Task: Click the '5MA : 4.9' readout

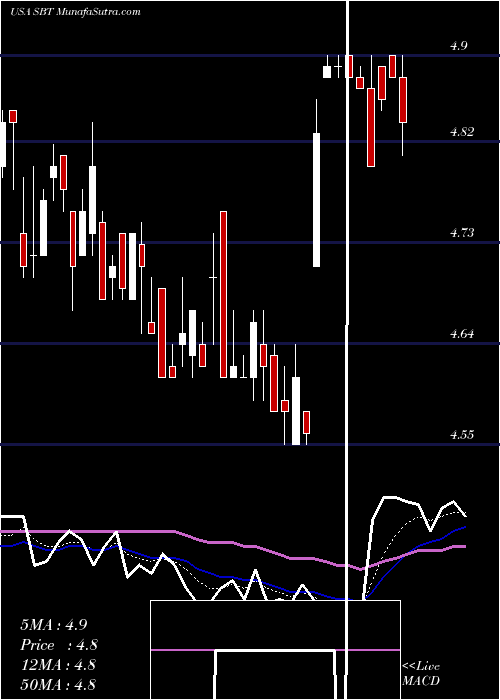Action: (54, 625)
